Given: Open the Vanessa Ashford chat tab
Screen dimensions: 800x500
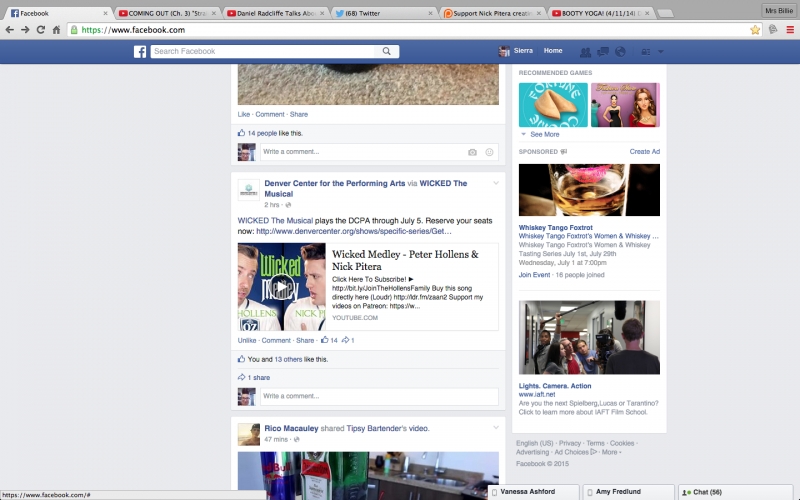Looking at the screenshot, I should [x=533, y=492].
